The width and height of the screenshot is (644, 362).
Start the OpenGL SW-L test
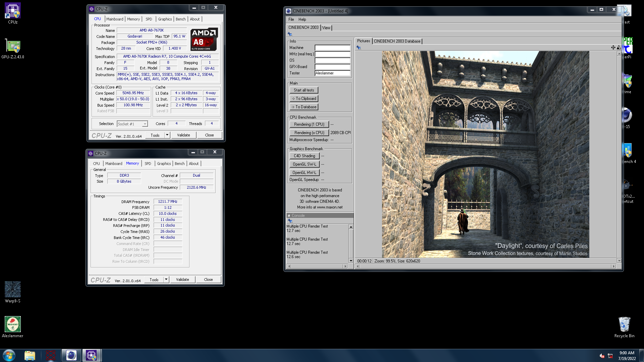[x=304, y=164]
